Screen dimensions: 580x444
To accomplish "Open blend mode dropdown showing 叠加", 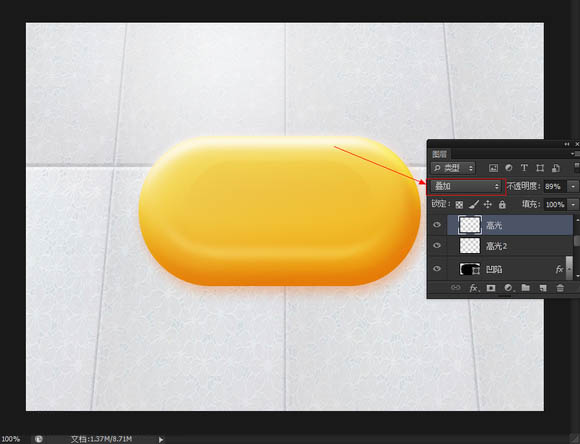I will coord(466,186).
